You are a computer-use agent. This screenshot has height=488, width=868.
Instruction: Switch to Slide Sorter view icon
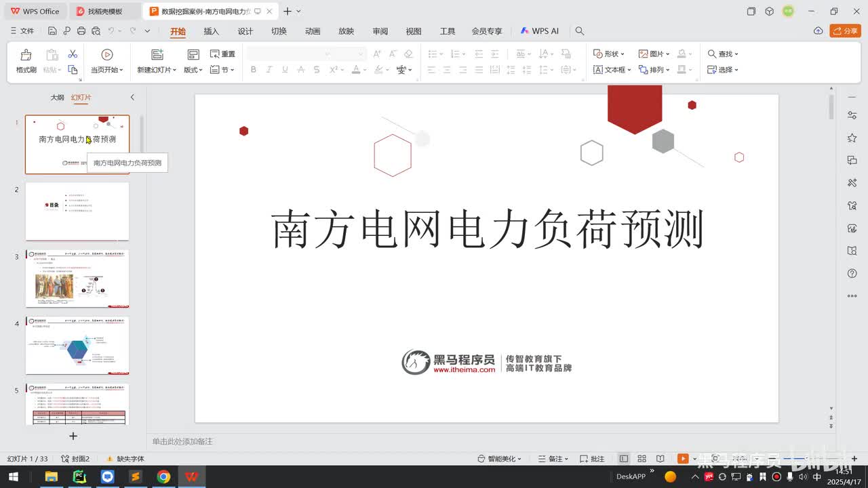642,459
